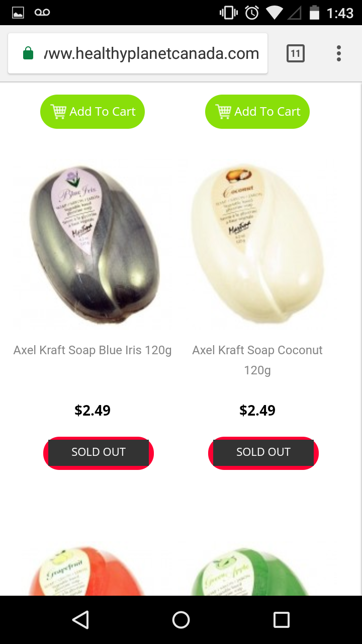Click SOLD OUT under Blue Iris soap
Image resolution: width=362 pixels, height=644 pixels.
99,453
